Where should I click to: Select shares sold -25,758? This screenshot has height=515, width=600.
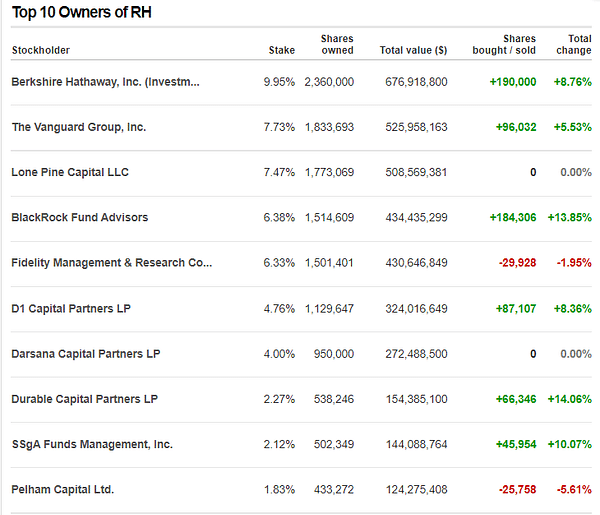point(517,489)
